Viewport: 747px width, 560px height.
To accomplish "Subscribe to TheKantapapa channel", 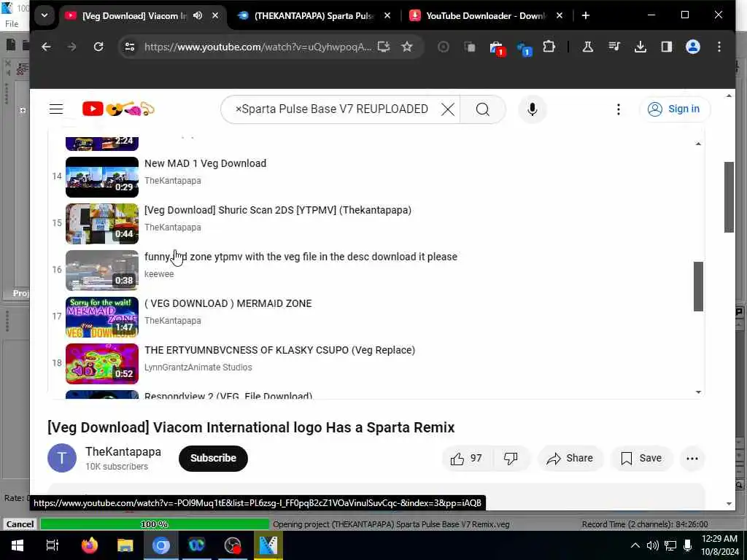I will (213, 458).
